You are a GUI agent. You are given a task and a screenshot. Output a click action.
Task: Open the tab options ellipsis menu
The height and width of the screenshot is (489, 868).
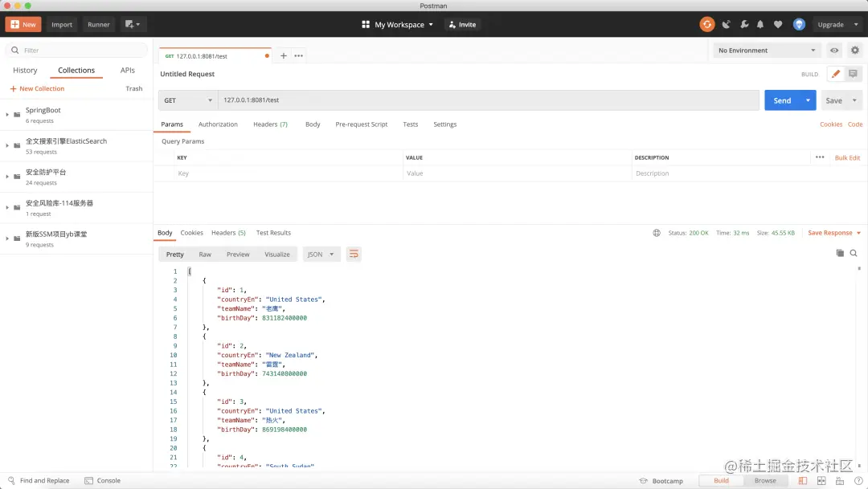point(298,56)
